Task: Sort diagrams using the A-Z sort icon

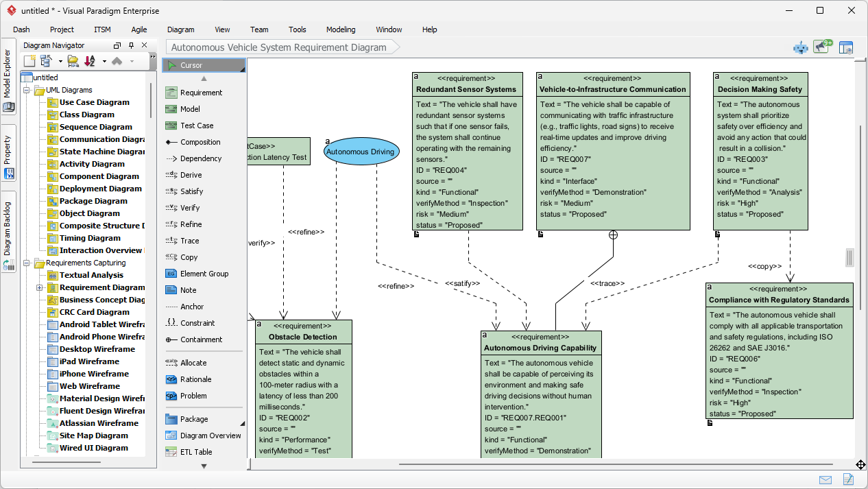Action: click(91, 61)
